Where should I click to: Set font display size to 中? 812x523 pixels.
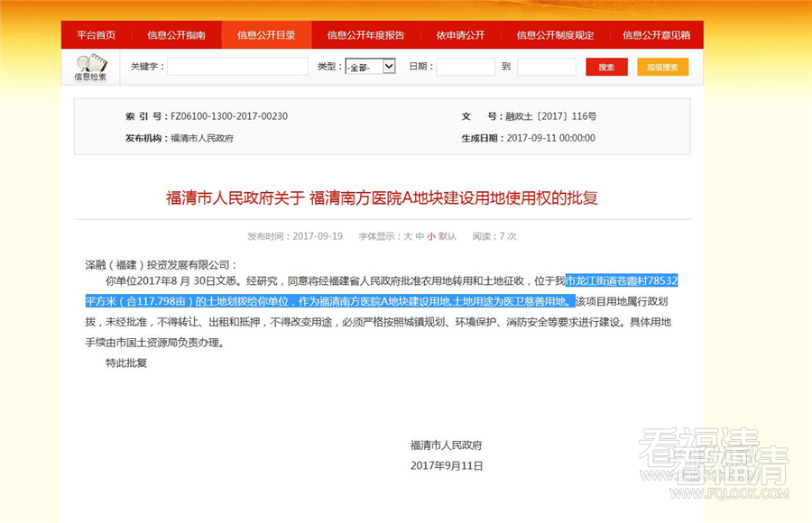[420, 236]
